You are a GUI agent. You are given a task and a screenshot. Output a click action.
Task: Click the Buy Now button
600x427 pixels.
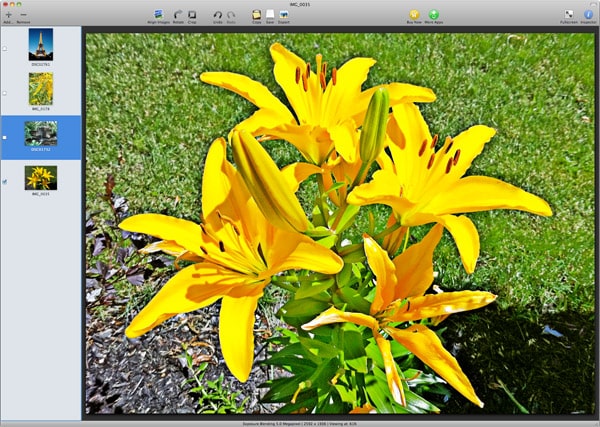[414, 14]
